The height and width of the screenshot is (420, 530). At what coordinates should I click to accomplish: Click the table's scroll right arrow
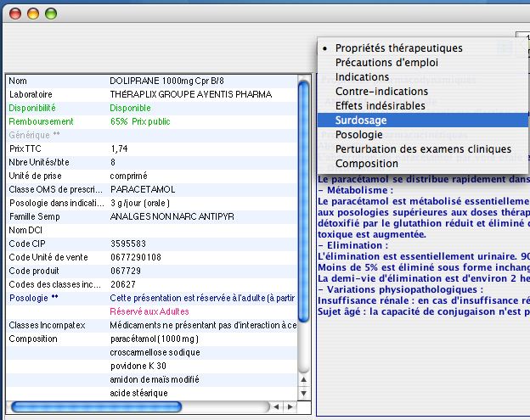coord(290,406)
